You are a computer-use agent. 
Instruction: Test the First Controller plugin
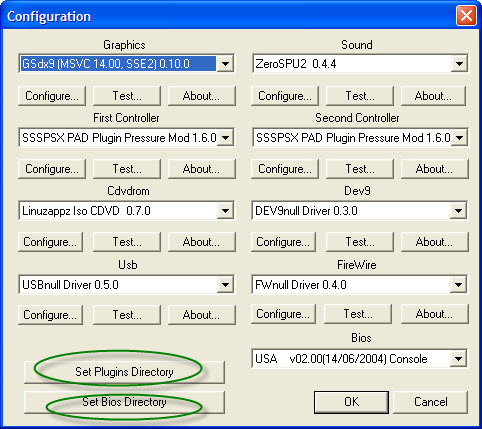127,169
